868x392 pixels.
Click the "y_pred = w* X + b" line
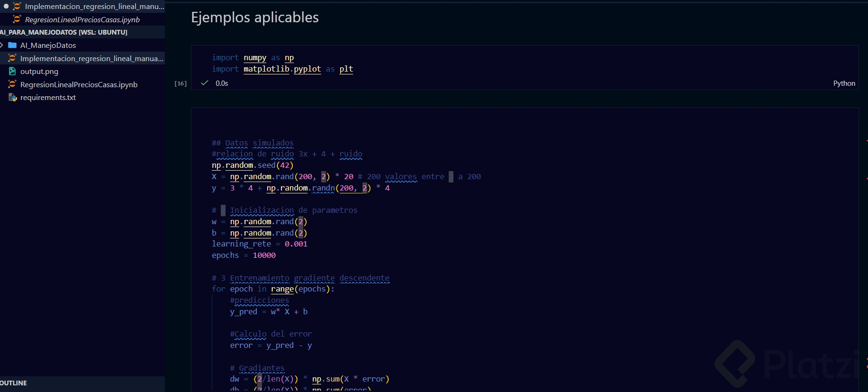pyautogui.click(x=269, y=311)
